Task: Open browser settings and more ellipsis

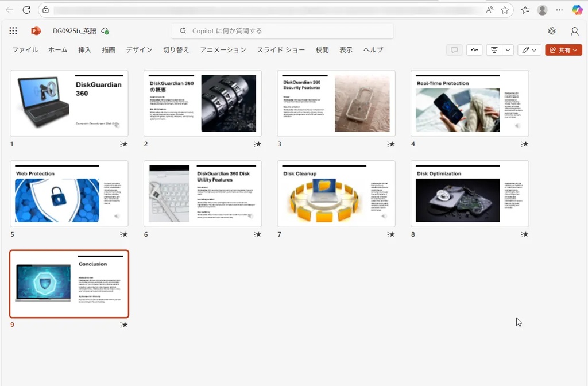Action: [559, 10]
